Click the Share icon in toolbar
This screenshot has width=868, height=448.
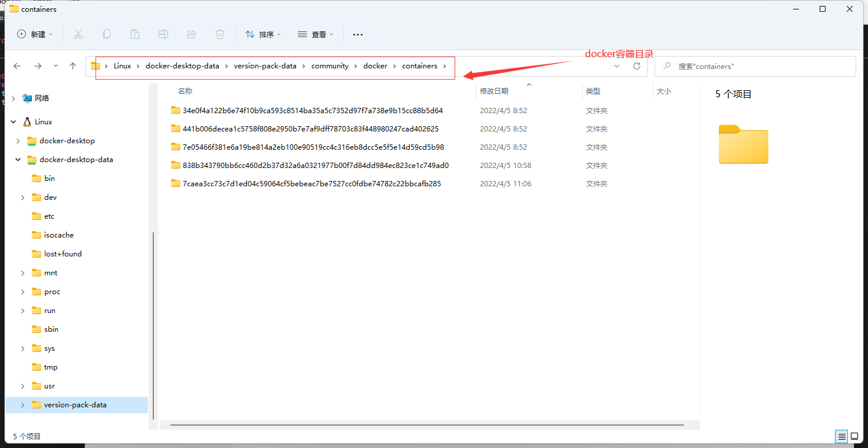192,34
